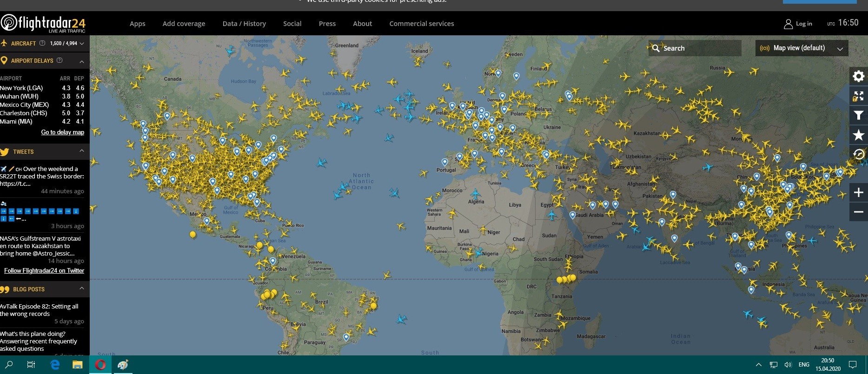868x374 pixels.
Task: Click the Log in button
Action: tap(798, 24)
